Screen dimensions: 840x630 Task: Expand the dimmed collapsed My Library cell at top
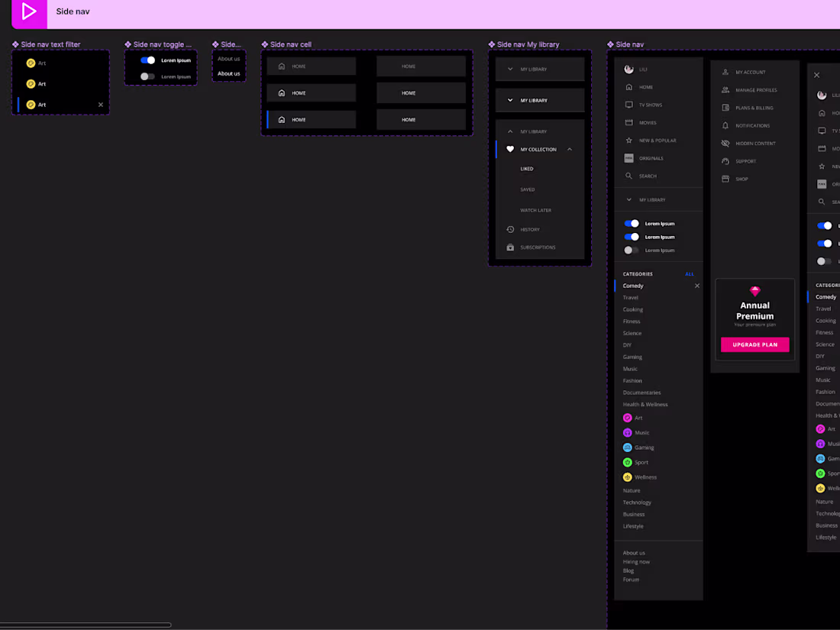point(540,69)
